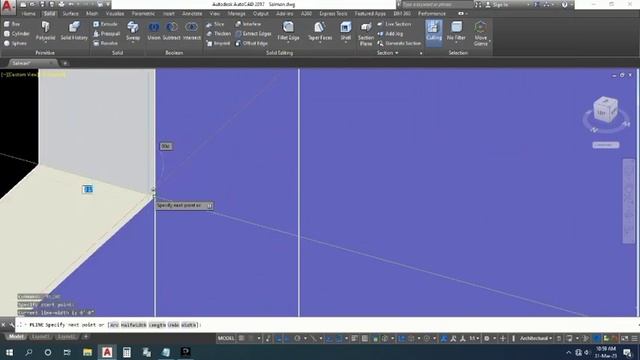Screen dimensions: 640x360
Task: Switch to the Layout1 tab
Action: coord(40,337)
